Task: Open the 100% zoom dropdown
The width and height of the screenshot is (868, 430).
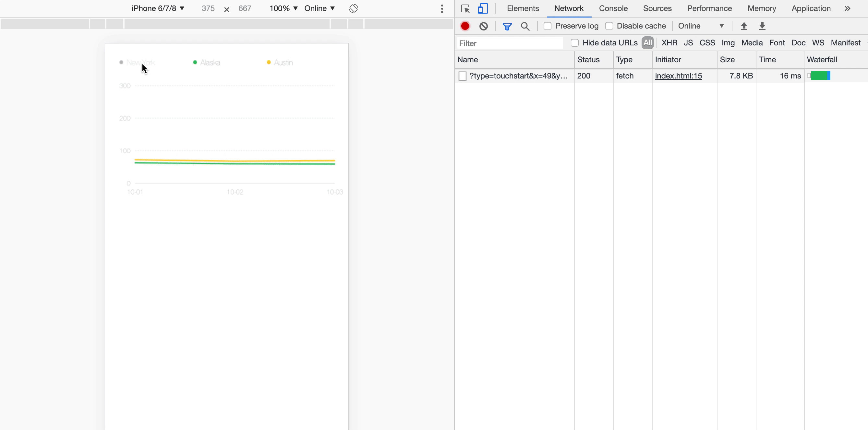Action: (283, 8)
